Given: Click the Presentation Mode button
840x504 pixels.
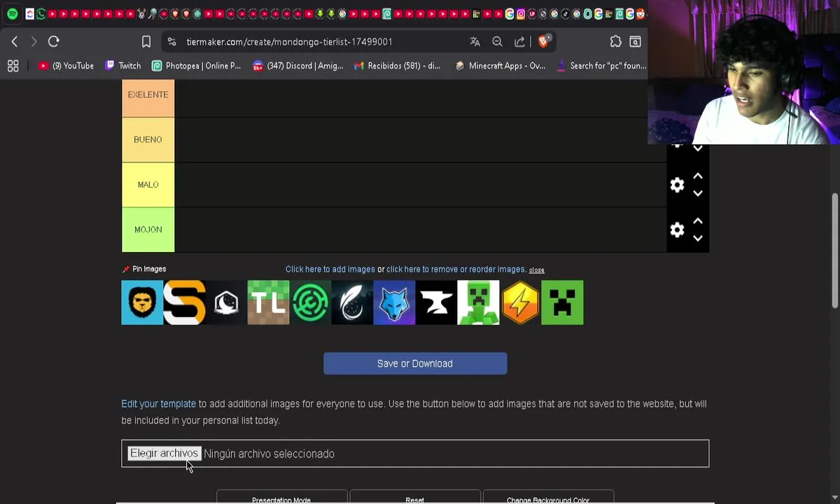Looking at the screenshot, I should pyautogui.click(x=281, y=498).
